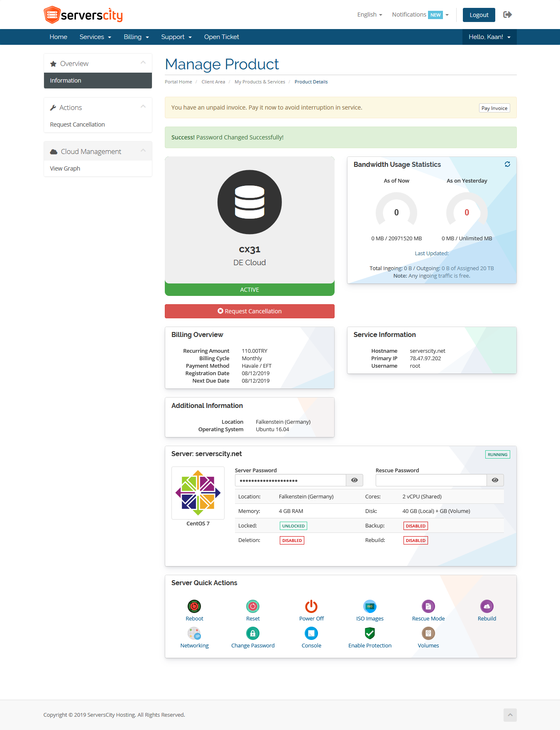
Task: Collapse the Cloud Management panel chevron
Action: pos(143,151)
